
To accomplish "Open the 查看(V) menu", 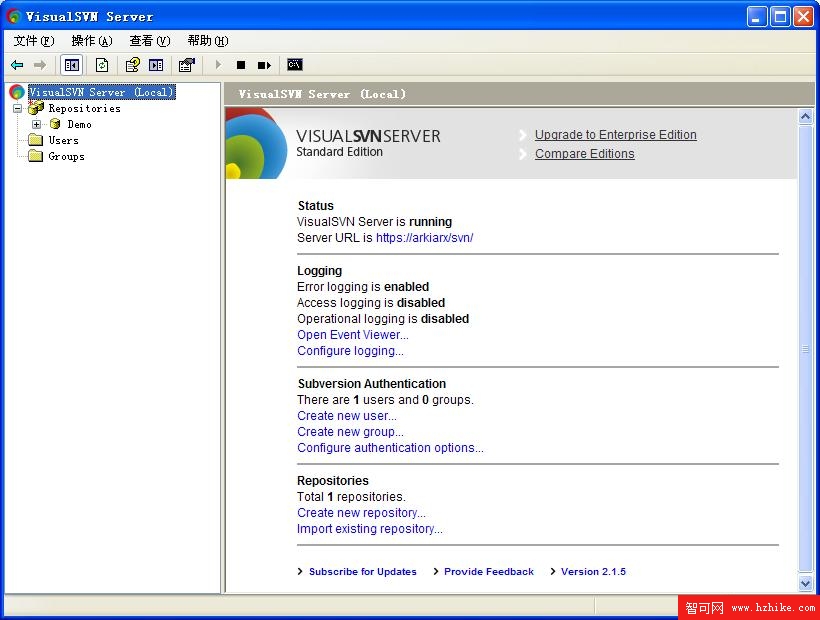I will [150, 41].
